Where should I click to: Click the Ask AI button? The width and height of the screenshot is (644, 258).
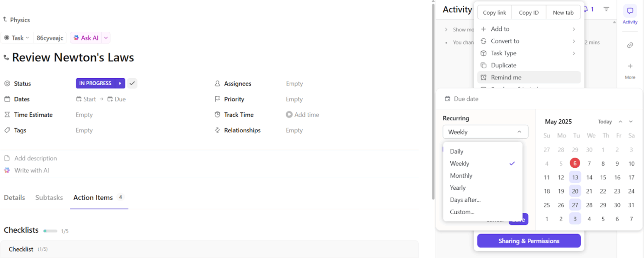click(86, 38)
